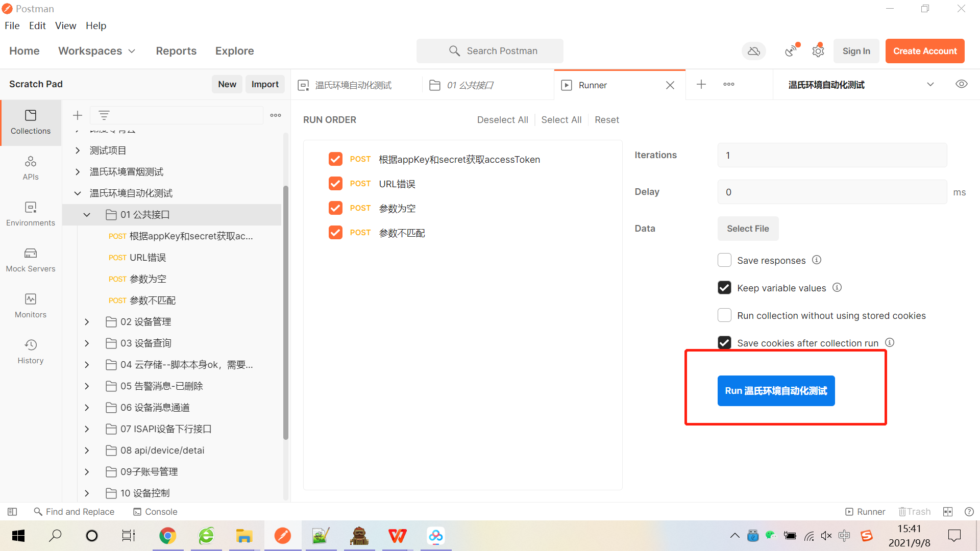Image resolution: width=980 pixels, height=551 pixels.
Task: Expand the 02 设备管理 folder
Action: click(x=87, y=322)
